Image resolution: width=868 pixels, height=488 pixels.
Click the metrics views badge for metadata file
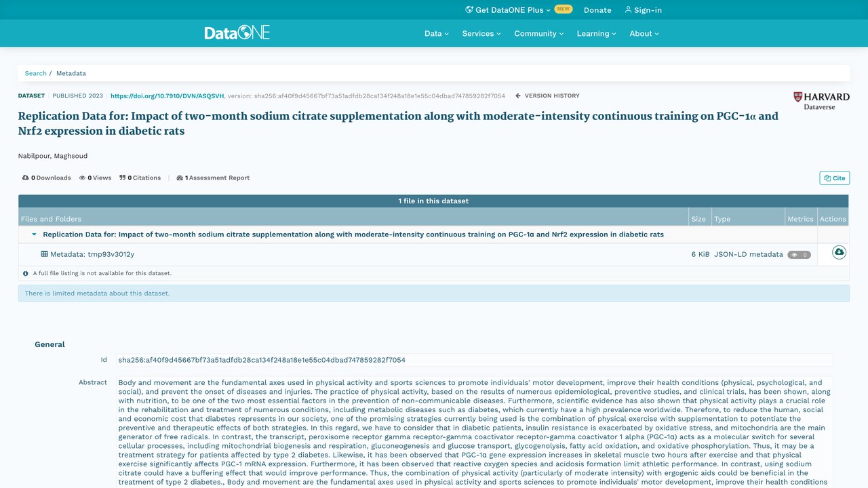799,254
